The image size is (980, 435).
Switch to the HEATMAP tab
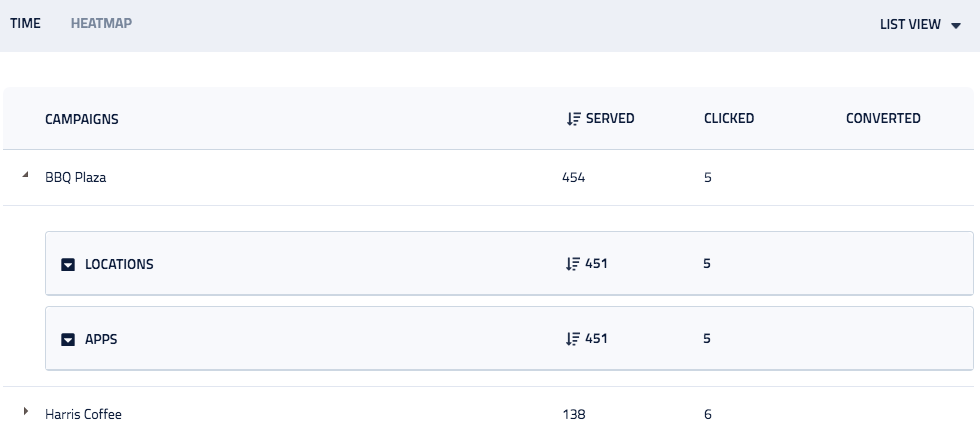click(x=101, y=23)
